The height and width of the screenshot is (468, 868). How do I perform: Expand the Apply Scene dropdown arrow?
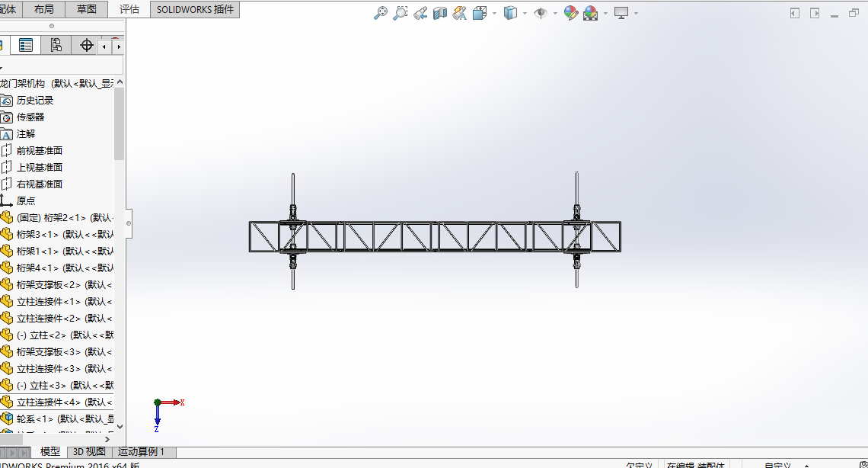[x=605, y=13]
